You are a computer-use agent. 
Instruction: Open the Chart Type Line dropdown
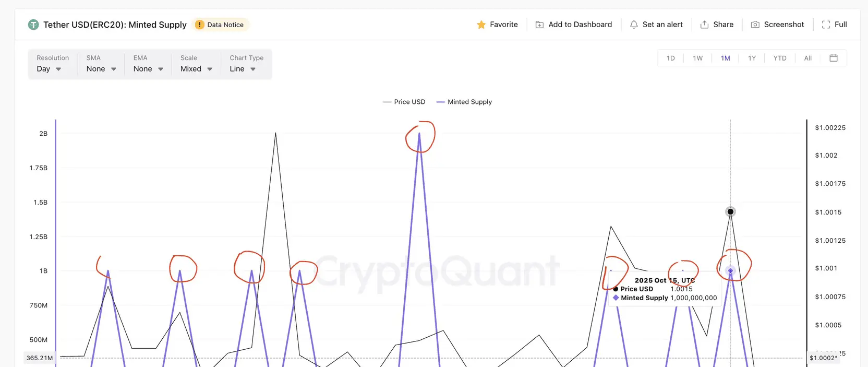(x=243, y=69)
